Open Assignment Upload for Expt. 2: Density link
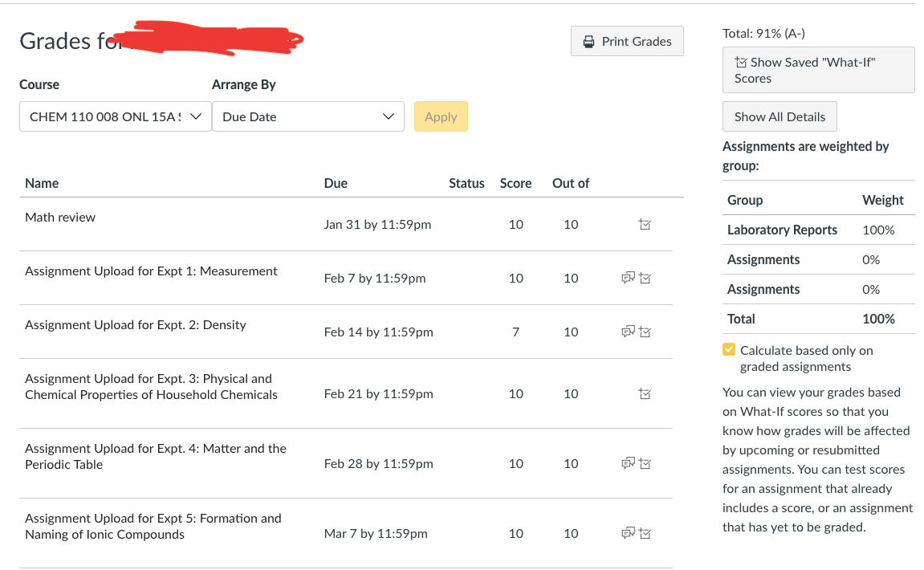This screenshot has width=924, height=570. tap(136, 324)
